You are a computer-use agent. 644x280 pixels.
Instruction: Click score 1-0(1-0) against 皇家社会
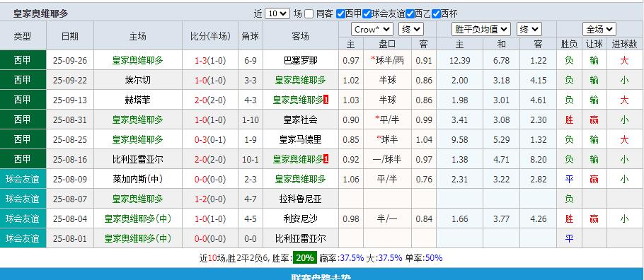pyautogui.click(x=210, y=120)
